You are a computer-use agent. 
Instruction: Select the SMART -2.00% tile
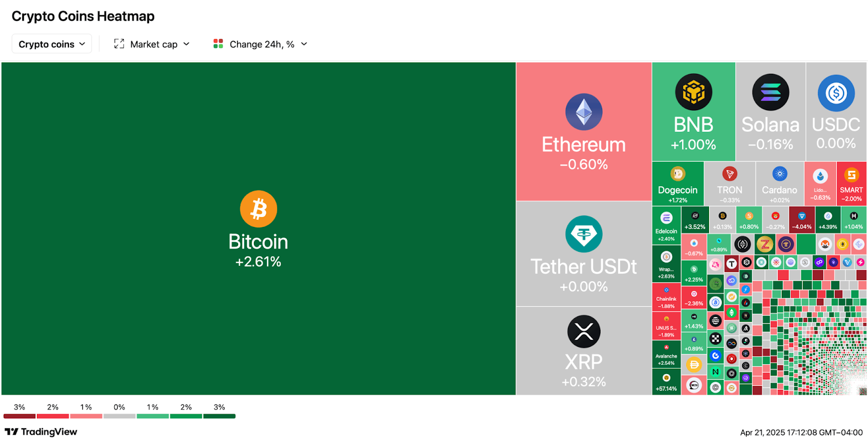pyautogui.click(x=851, y=183)
